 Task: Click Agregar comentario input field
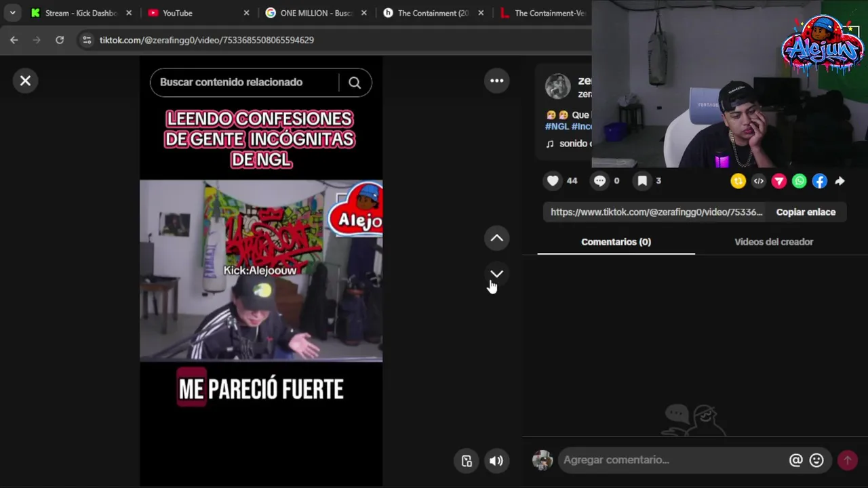tap(673, 460)
